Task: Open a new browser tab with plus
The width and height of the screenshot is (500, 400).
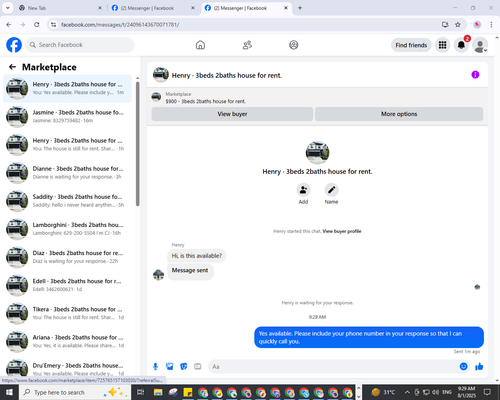Action: tap(300, 8)
